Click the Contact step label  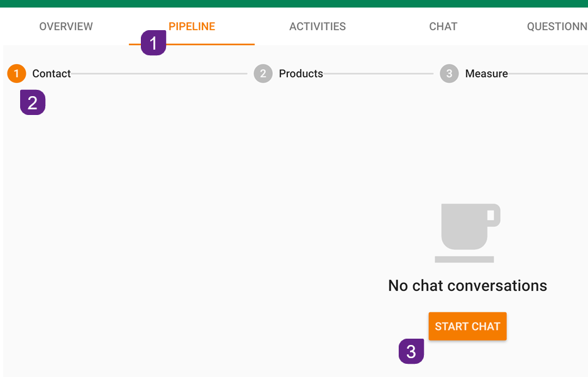click(51, 74)
